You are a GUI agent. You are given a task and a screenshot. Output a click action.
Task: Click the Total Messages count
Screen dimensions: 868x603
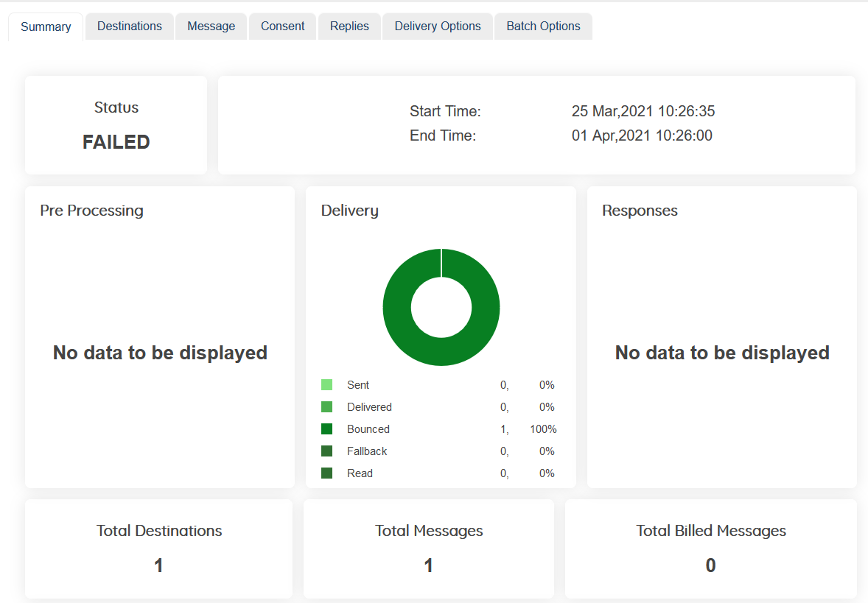pos(428,565)
